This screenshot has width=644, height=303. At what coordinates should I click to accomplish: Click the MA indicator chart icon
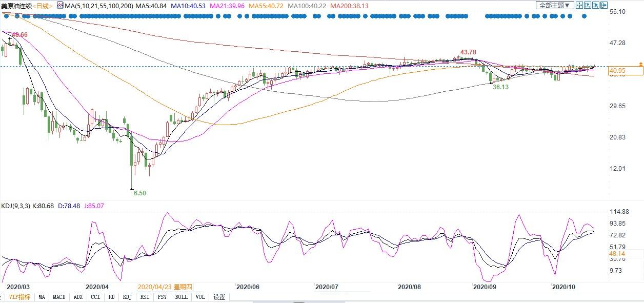point(59,5)
